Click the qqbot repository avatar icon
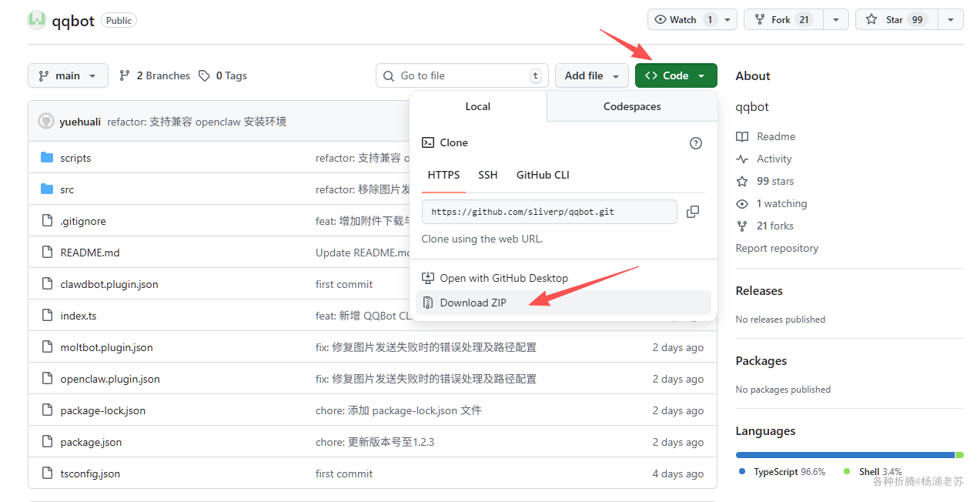Screen dimensions: 980x502 [37, 20]
